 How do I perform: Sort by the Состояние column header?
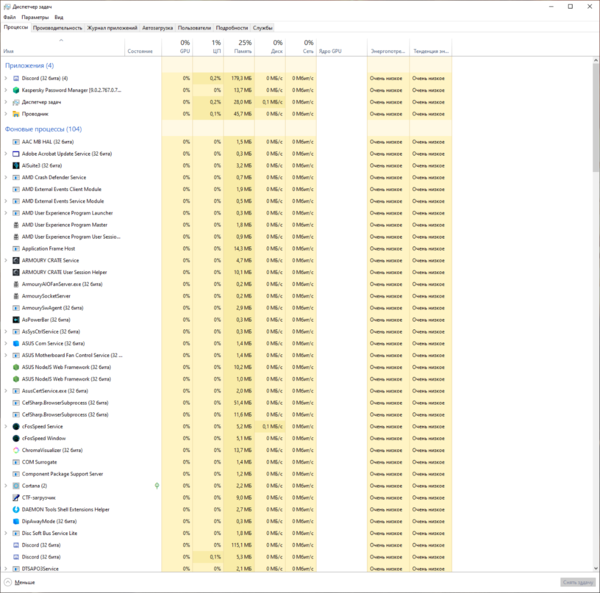(x=143, y=47)
